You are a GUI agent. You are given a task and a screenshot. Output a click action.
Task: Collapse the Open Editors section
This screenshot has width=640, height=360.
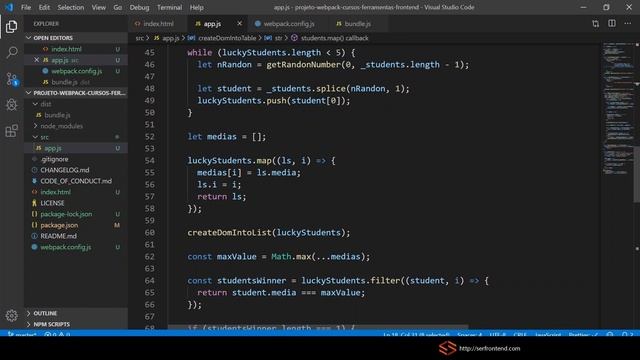pos(76,38)
